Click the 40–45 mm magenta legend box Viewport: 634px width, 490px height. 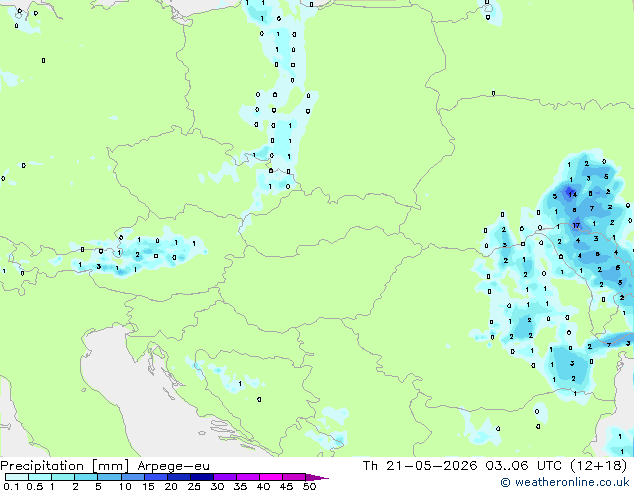click(271, 477)
